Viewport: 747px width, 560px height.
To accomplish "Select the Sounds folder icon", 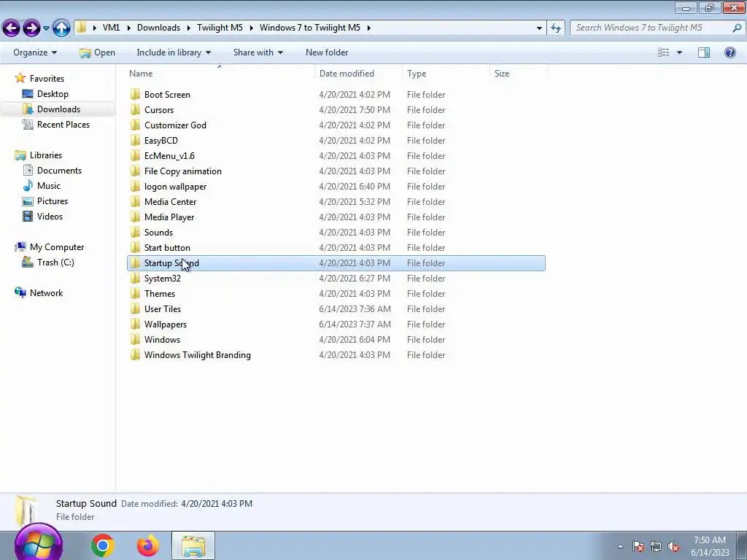I will coord(135,233).
